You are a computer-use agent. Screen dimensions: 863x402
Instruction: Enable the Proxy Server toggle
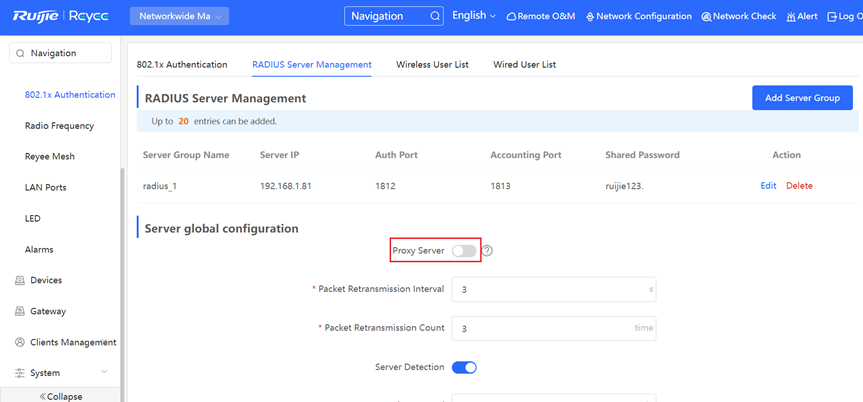pos(464,250)
